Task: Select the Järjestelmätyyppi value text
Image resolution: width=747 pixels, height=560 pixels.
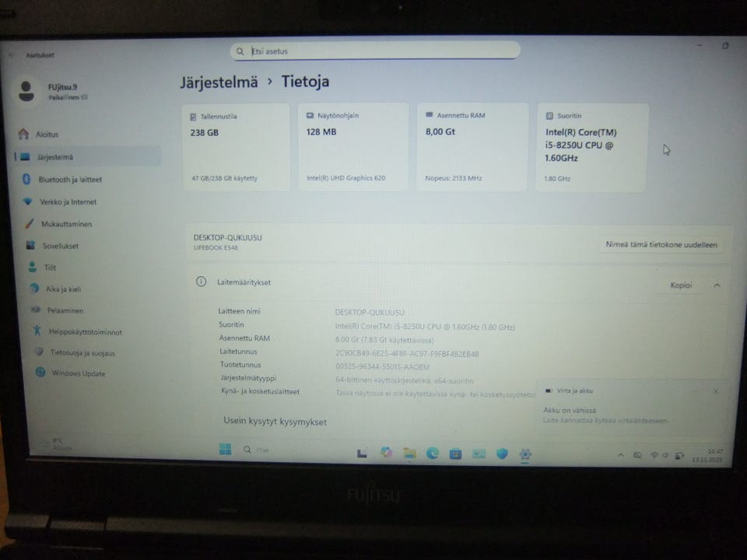Action: coord(405,380)
